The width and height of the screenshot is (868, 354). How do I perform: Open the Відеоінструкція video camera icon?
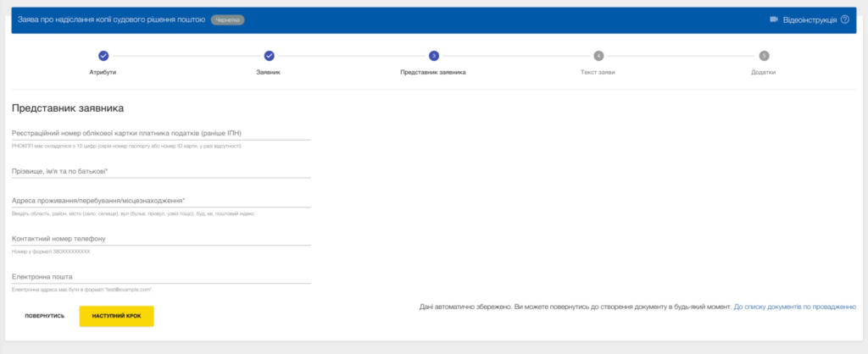point(774,19)
